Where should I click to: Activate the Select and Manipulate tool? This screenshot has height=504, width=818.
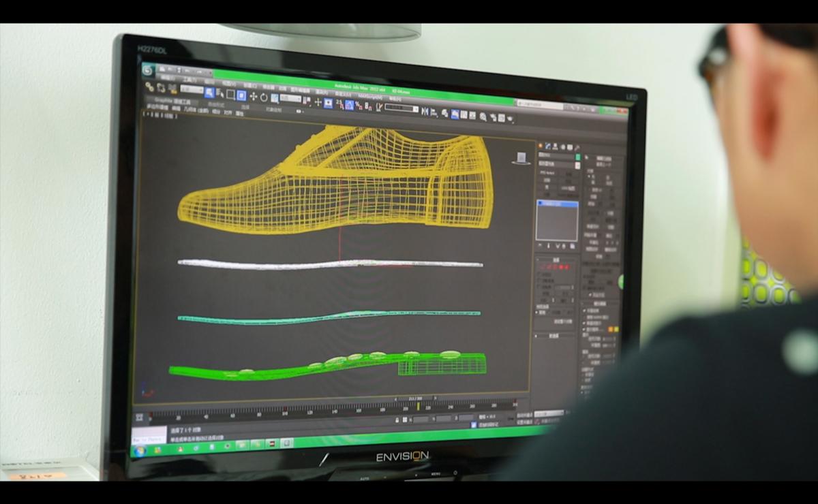(x=318, y=102)
